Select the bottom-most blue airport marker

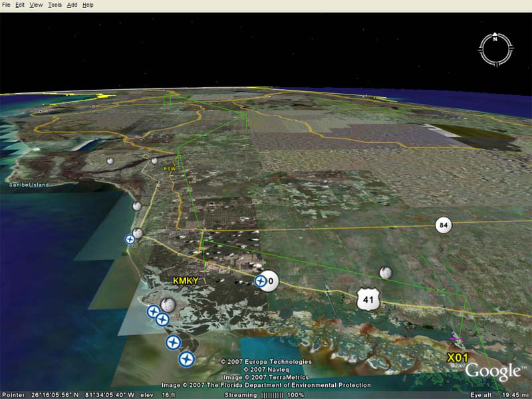pyautogui.click(x=187, y=360)
